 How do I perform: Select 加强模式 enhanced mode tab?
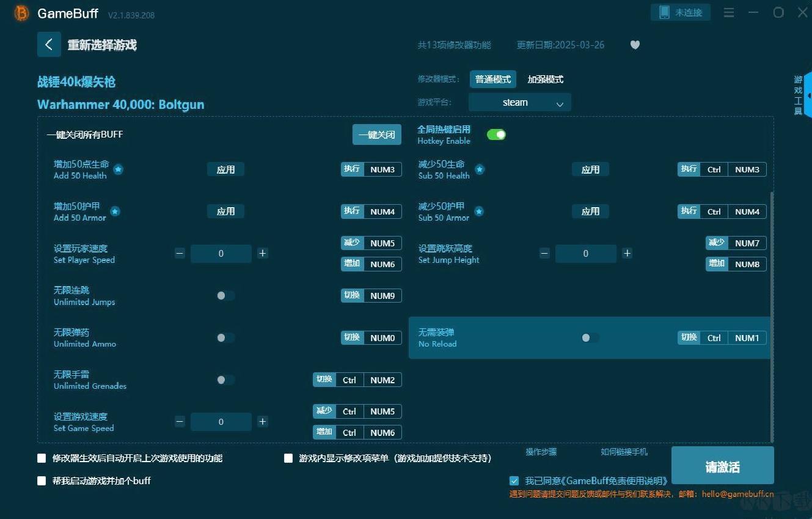click(546, 79)
